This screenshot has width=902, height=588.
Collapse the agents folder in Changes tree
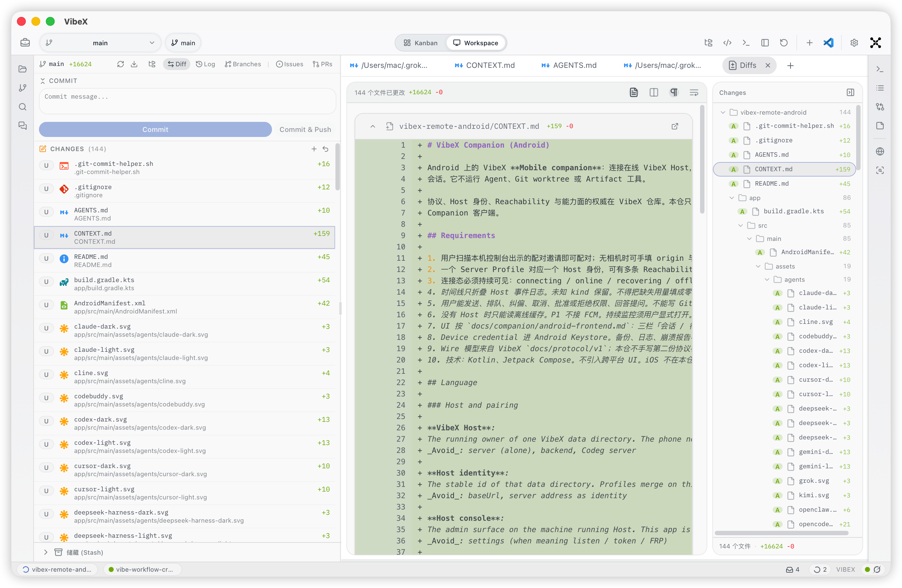[x=767, y=280]
